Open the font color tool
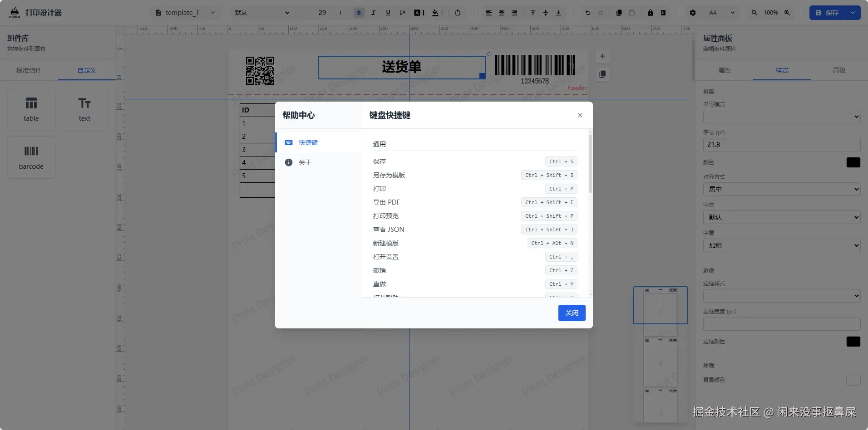868x430 pixels. coord(419,13)
